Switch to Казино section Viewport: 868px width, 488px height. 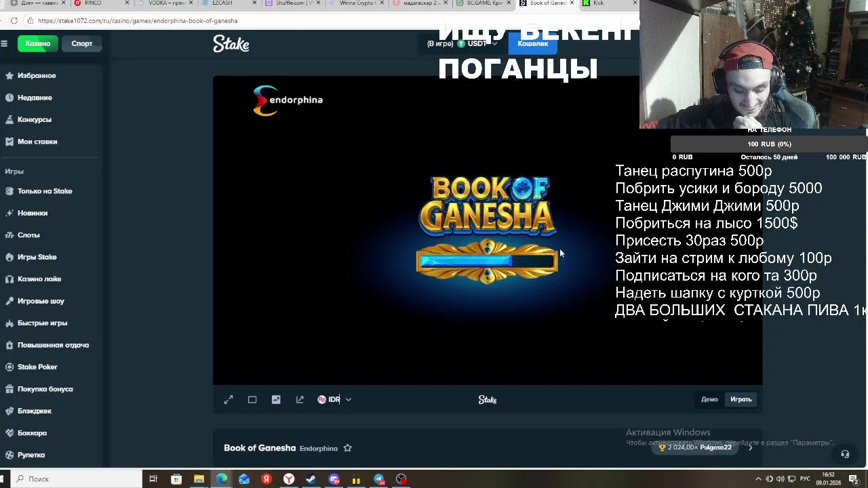38,43
